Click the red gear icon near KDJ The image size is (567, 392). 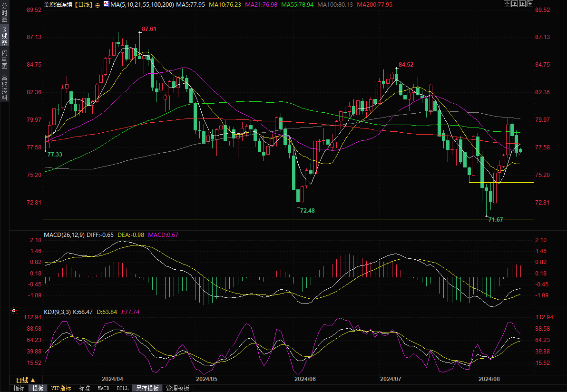coord(14,311)
